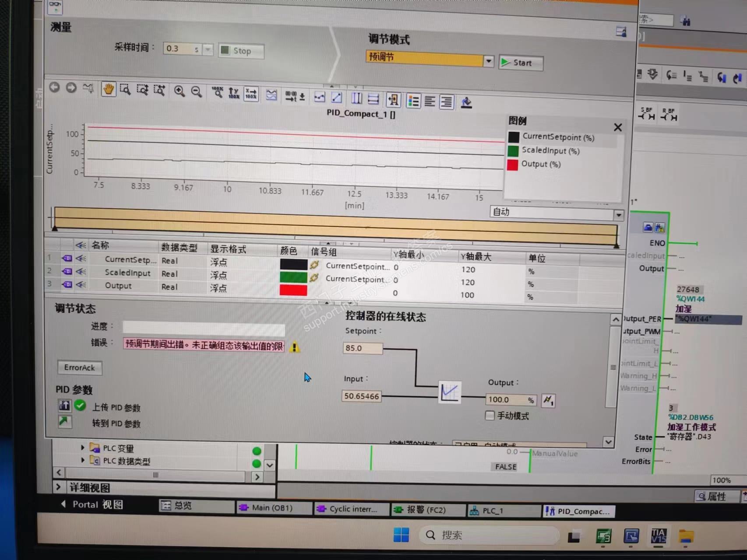
Task: Click the go to PID parameters icon
Action: point(64,422)
